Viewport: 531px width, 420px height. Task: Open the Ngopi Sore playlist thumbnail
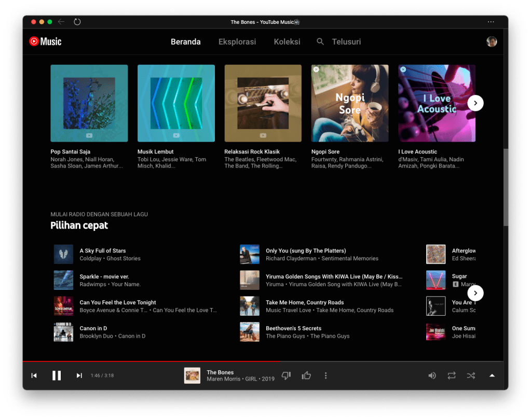349,103
